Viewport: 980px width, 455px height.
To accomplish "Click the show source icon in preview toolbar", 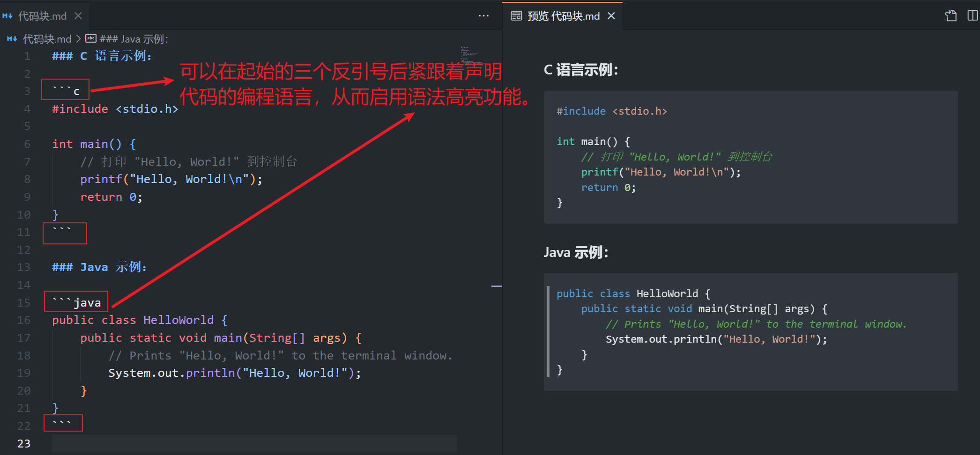I will pos(951,16).
